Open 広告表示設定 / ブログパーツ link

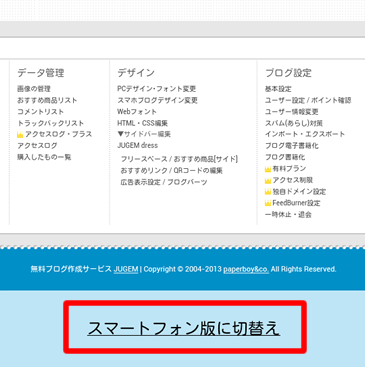[x=164, y=182]
